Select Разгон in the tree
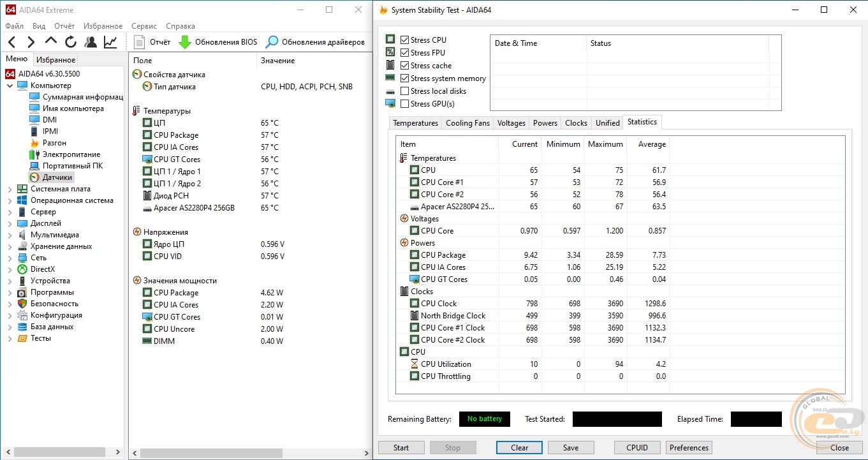 click(x=54, y=143)
